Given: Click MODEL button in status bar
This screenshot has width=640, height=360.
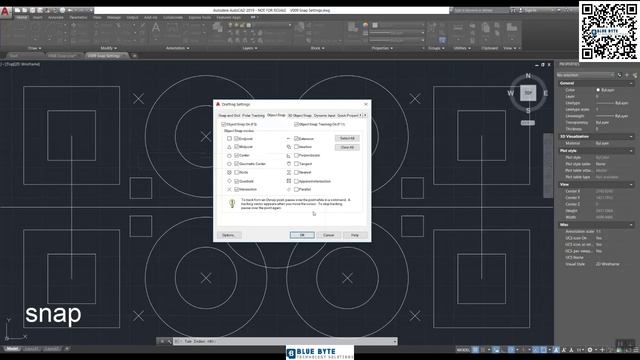Looking at the screenshot, I should coord(463,350).
